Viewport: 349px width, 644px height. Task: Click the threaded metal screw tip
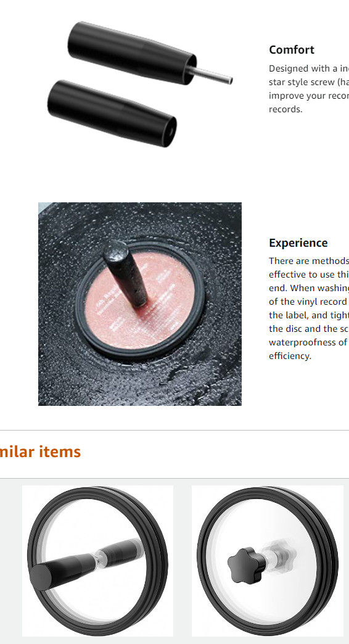pyautogui.click(x=213, y=76)
